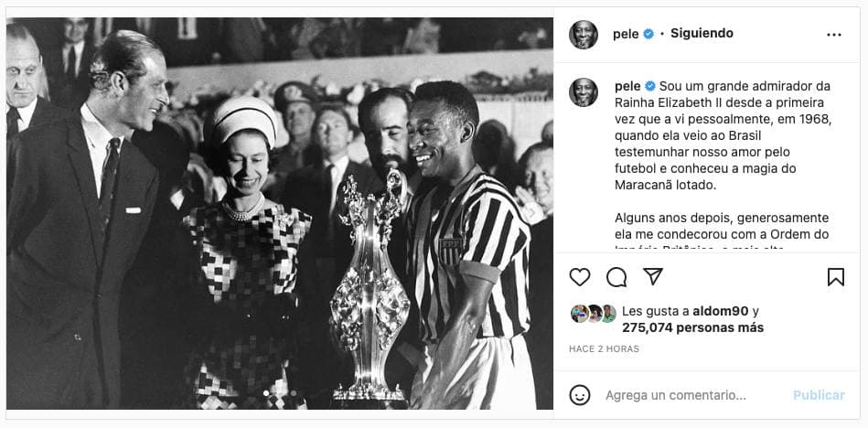Toggle the Siguiendo following status
The width and height of the screenshot is (868, 428).
click(x=702, y=33)
